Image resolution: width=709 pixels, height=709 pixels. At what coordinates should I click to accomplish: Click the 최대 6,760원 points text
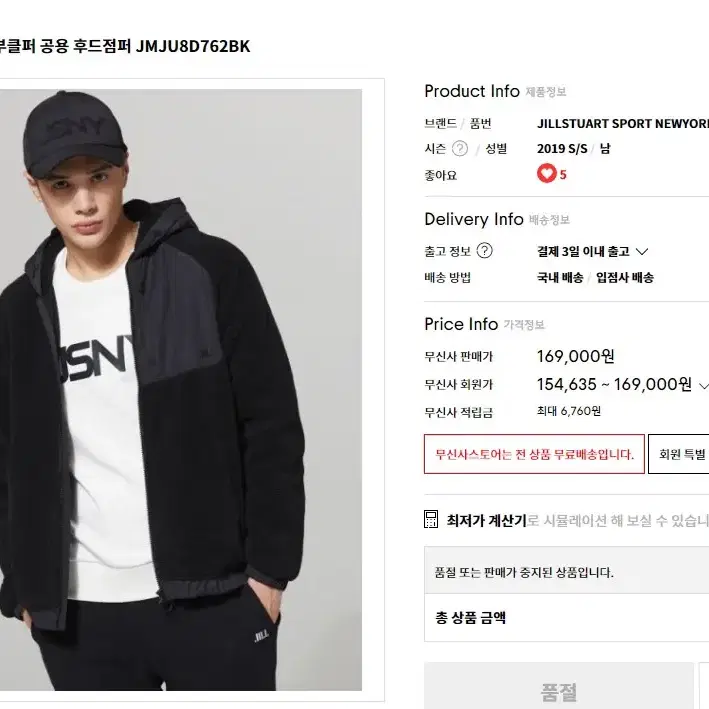click(x=569, y=411)
